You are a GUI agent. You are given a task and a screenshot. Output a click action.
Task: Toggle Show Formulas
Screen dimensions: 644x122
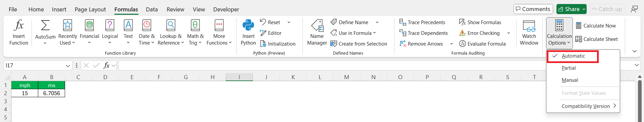coord(480,22)
